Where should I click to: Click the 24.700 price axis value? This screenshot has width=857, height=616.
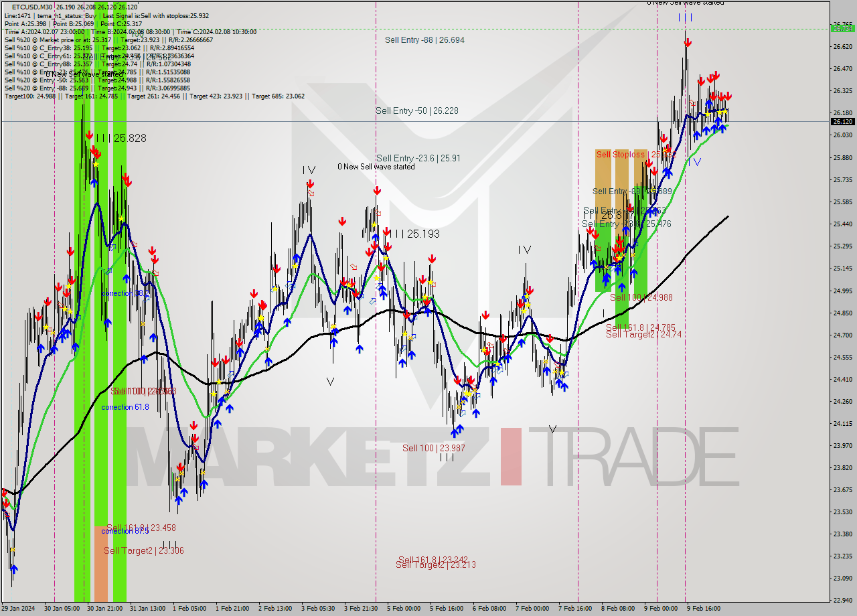point(842,335)
